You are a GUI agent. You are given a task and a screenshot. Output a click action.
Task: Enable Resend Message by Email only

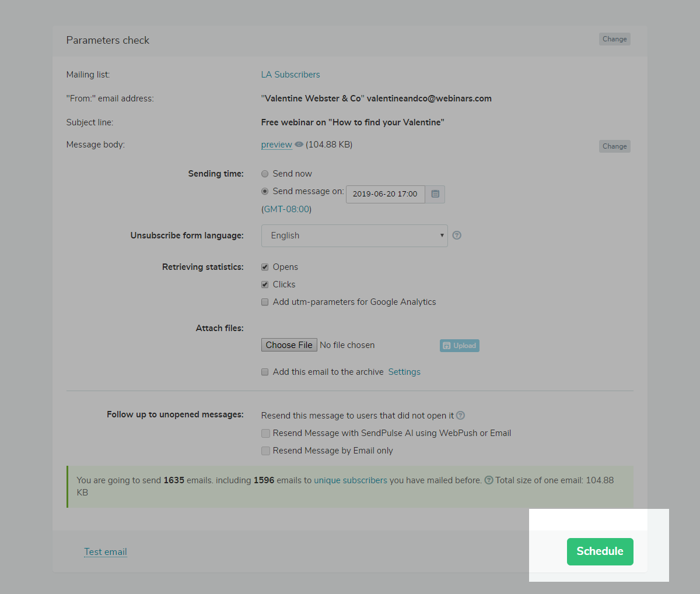265,451
